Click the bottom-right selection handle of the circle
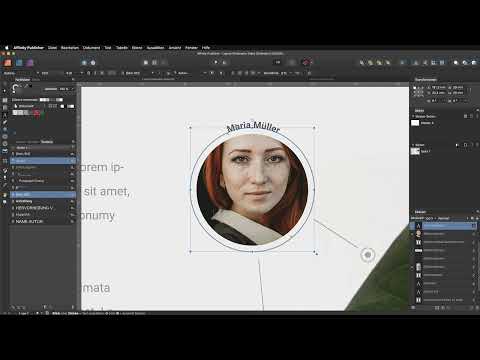 point(315,253)
